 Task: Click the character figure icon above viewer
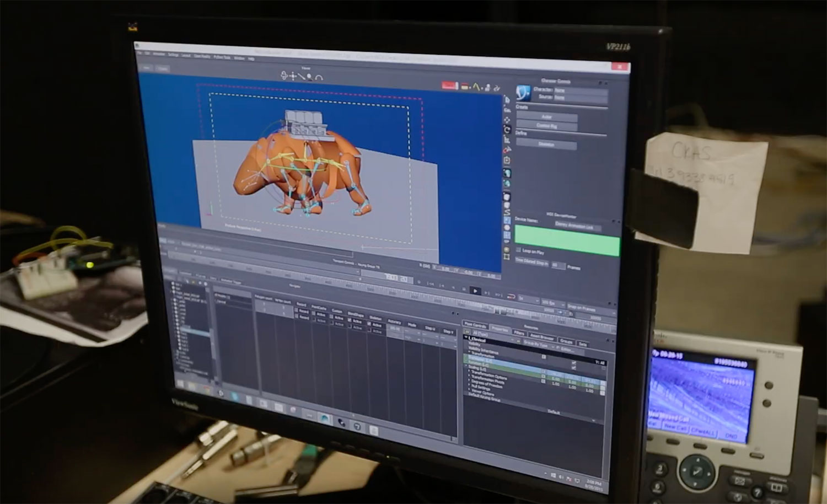point(487,87)
